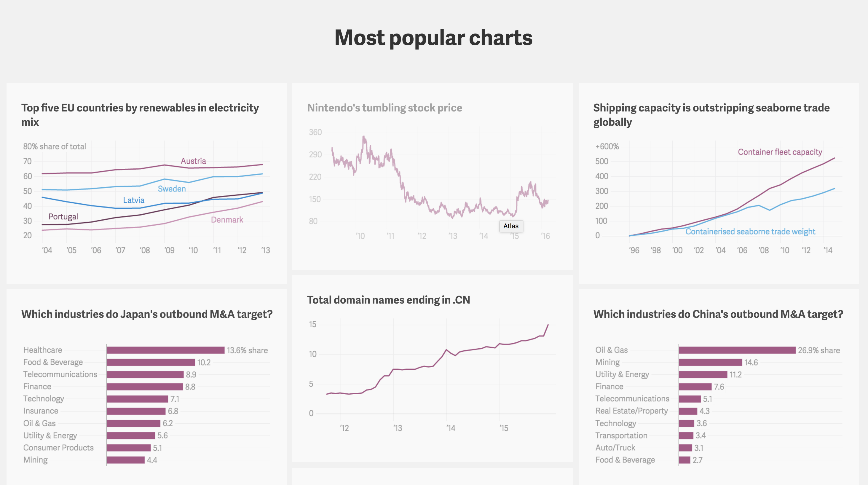The width and height of the screenshot is (868, 485).
Task: Select the Sweden series label
Action: tap(172, 189)
